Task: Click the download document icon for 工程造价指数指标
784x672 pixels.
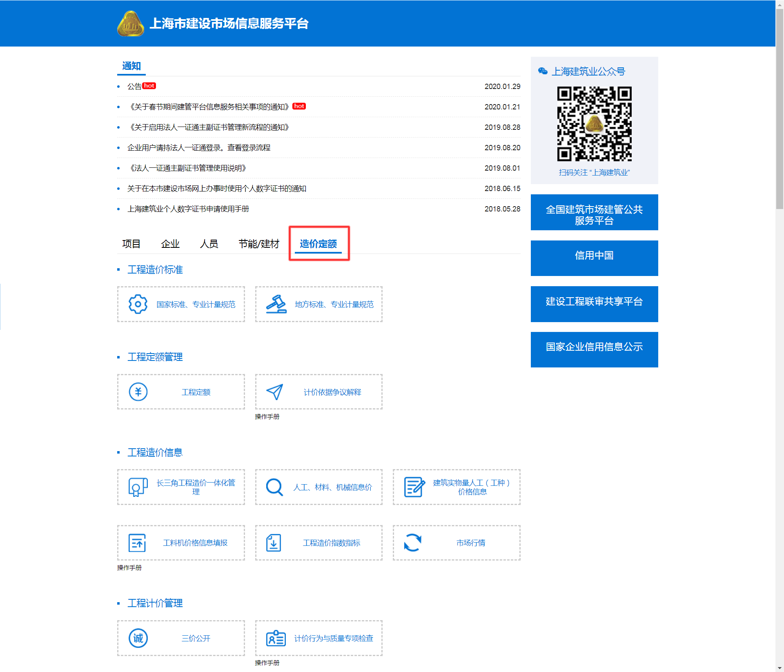Action: click(274, 543)
